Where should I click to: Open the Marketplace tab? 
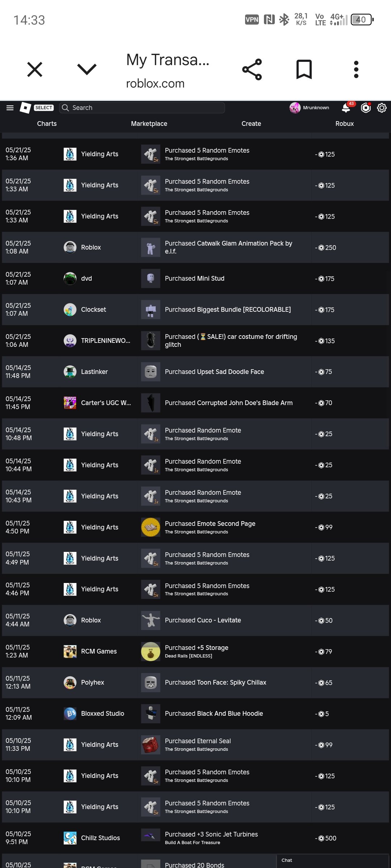pos(149,124)
